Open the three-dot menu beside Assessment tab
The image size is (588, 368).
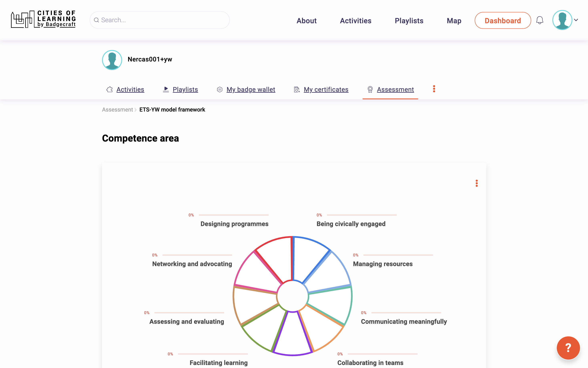coord(434,89)
